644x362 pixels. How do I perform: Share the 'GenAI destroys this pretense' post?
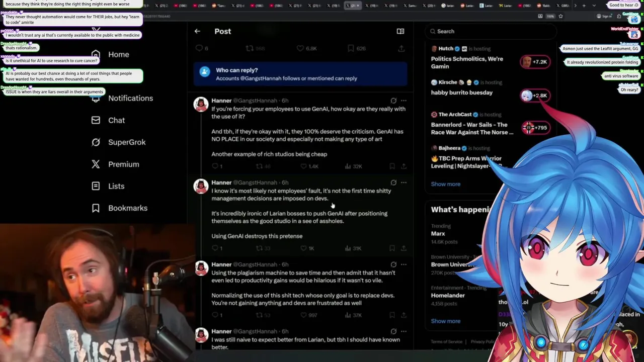pyautogui.click(x=403, y=248)
